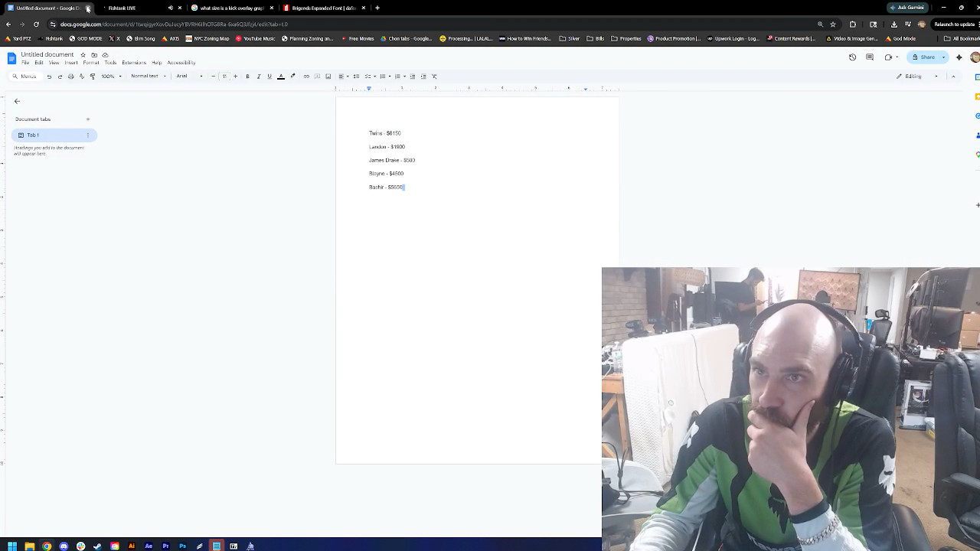Image resolution: width=980 pixels, height=551 pixels.
Task: Click the font size field
Action: (224, 77)
